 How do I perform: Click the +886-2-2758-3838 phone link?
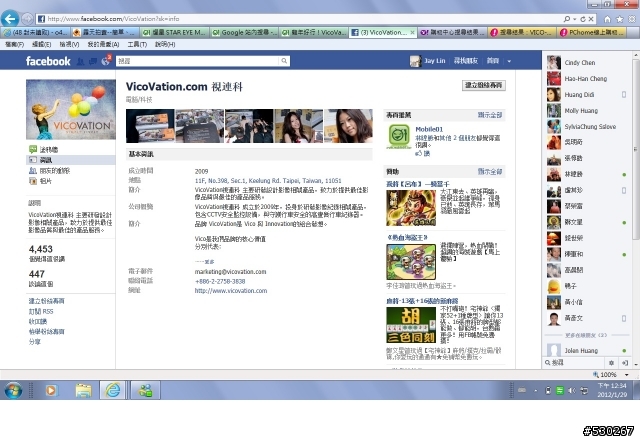[x=220, y=282]
